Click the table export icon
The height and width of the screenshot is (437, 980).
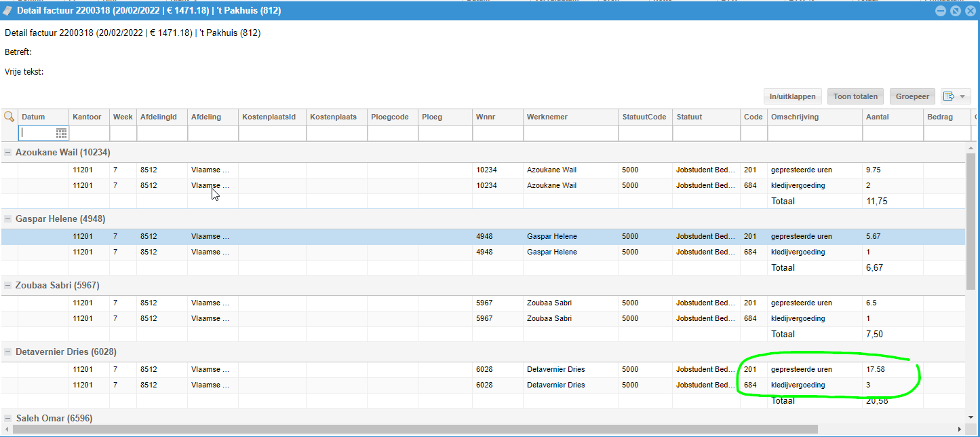coord(948,96)
